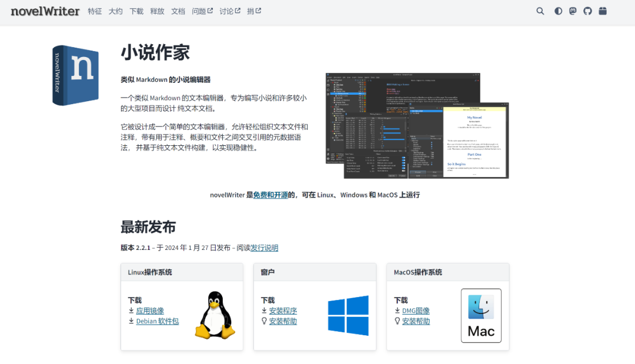Click the 版本 2.2.1 text
Screen dimensions: 635x364
(135, 248)
